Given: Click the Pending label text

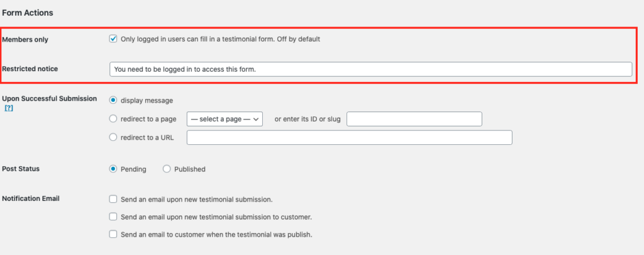Looking at the screenshot, I should (133, 169).
